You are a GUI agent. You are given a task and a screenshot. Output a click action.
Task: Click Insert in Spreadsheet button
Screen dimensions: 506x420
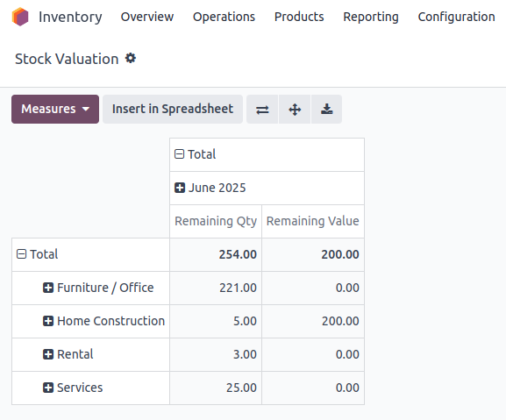[x=173, y=109]
